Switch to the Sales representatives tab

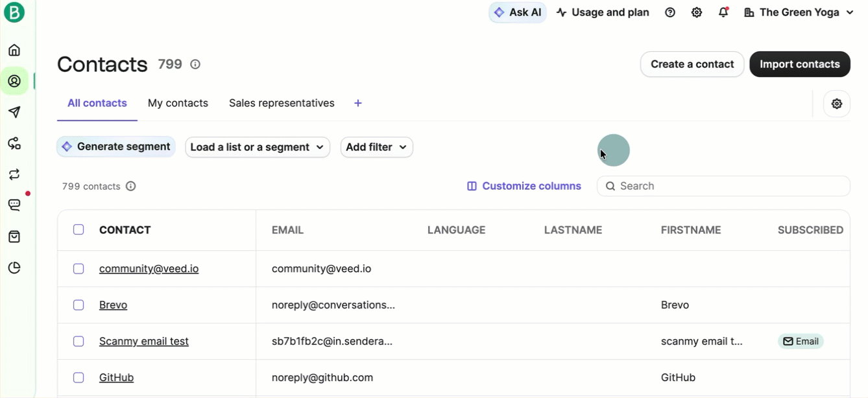pyautogui.click(x=282, y=103)
